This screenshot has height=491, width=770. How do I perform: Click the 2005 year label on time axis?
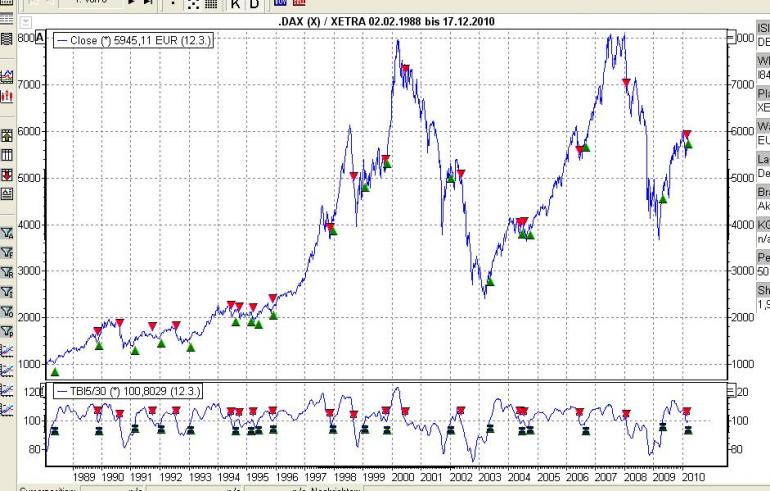548,477
